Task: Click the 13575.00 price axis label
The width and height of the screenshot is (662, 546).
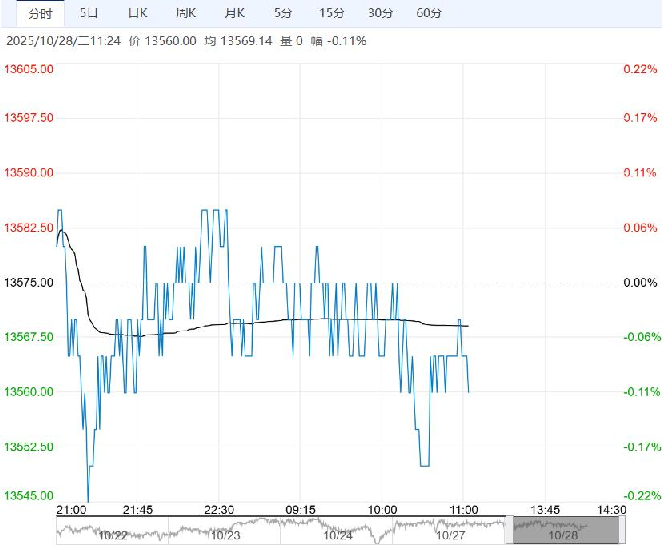Action: pos(29,283)
